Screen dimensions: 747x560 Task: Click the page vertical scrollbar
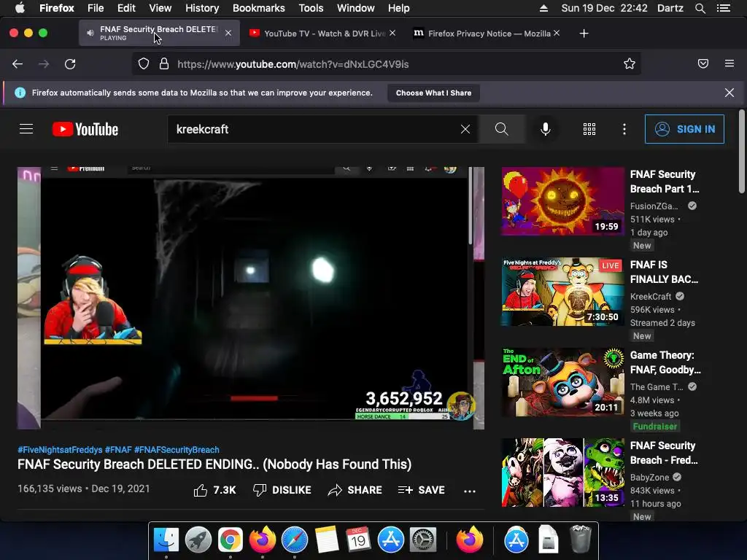click(x=742, y=152)
